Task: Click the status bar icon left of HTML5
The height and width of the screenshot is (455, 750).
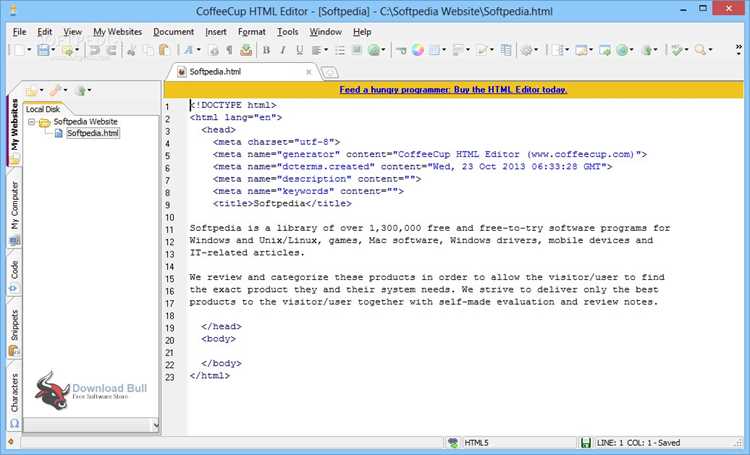Action: [452, 443]
